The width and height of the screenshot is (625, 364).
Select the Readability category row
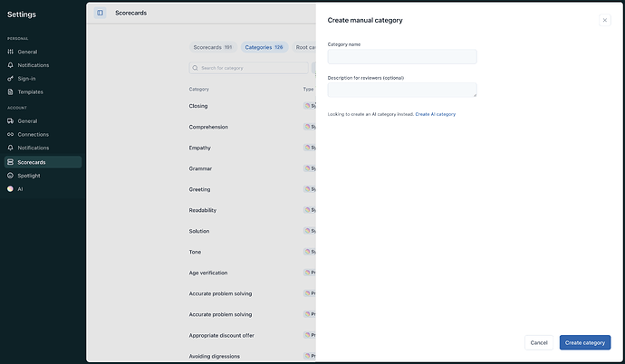tap(203, 210)
